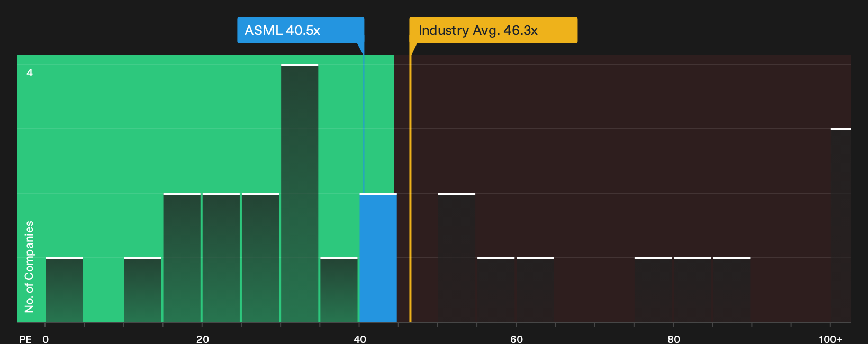Click the dark bar at PE 80-85
The image size is (868, 344).
pos(692,289)
